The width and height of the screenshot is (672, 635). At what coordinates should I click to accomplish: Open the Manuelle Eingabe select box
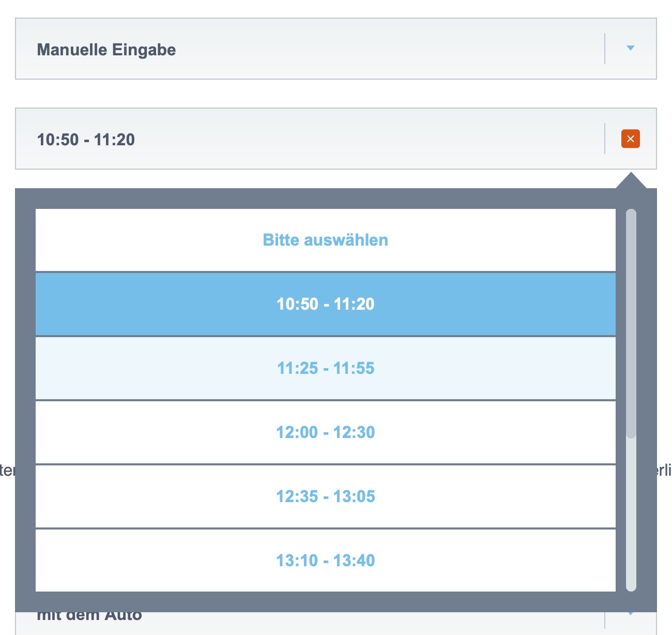click(x=310, y=49)
